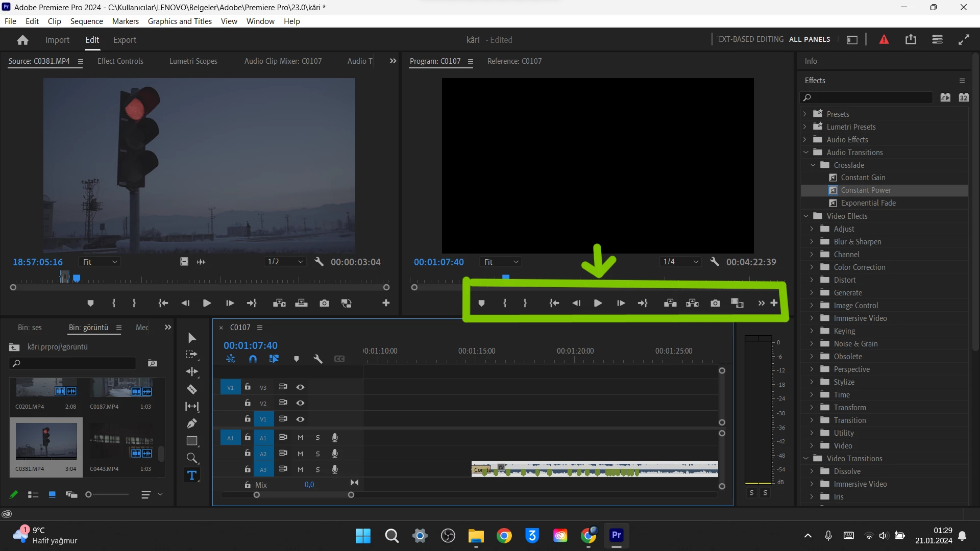Play the sequence in Program monitor

point(598,304)
